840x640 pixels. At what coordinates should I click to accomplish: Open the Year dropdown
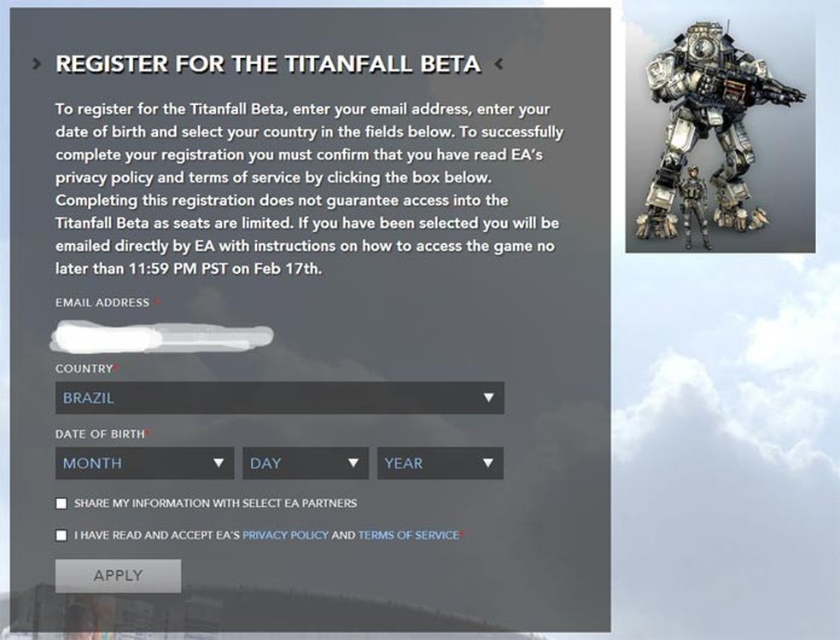pyautogui.click(x=440, y=463)
